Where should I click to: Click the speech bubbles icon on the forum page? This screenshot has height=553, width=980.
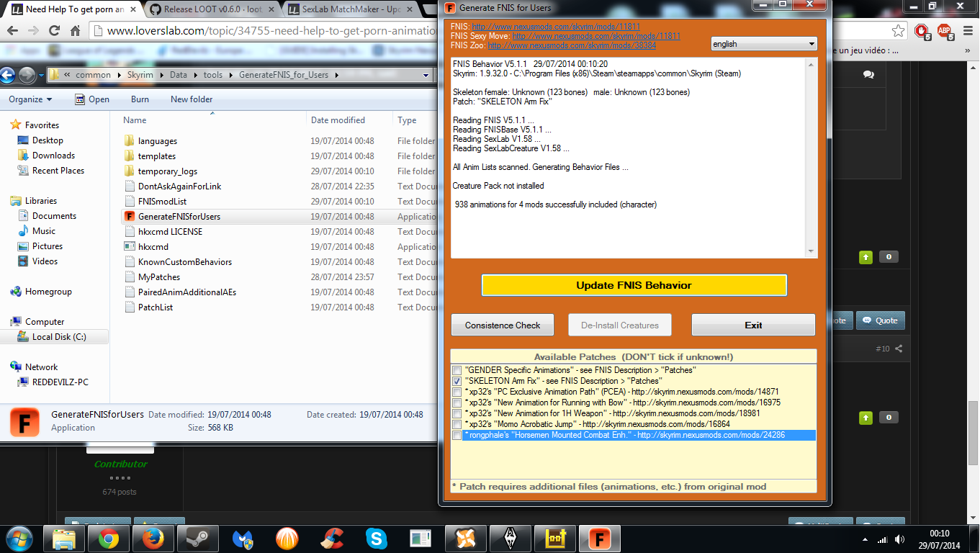[868, 75]
